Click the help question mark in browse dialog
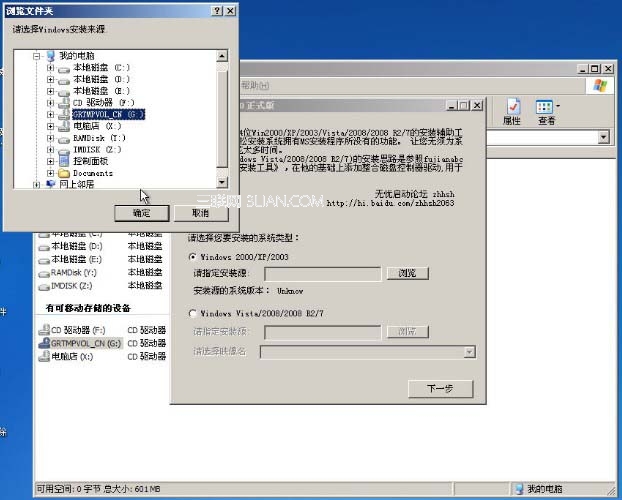This screenshot has width=622, height=500. pos(217,11)
